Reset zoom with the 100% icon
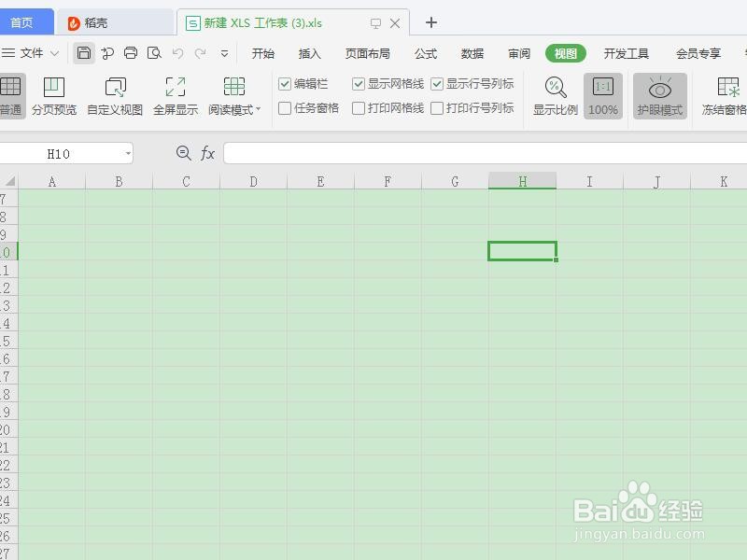The width and height of the screenshot is (747, 560). pos(603,93)
